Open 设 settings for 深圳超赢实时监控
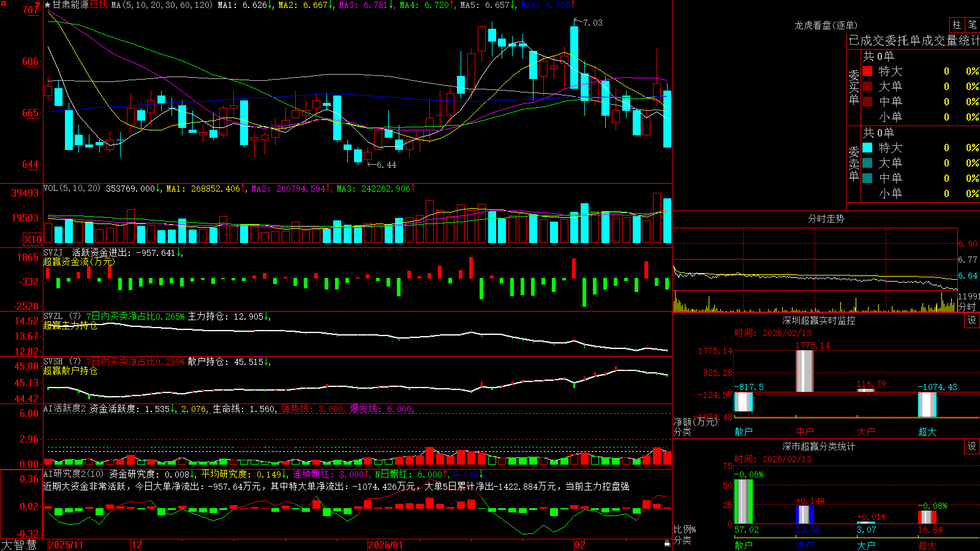The height and width of the screenshot is (551, 980). [972, 320]
